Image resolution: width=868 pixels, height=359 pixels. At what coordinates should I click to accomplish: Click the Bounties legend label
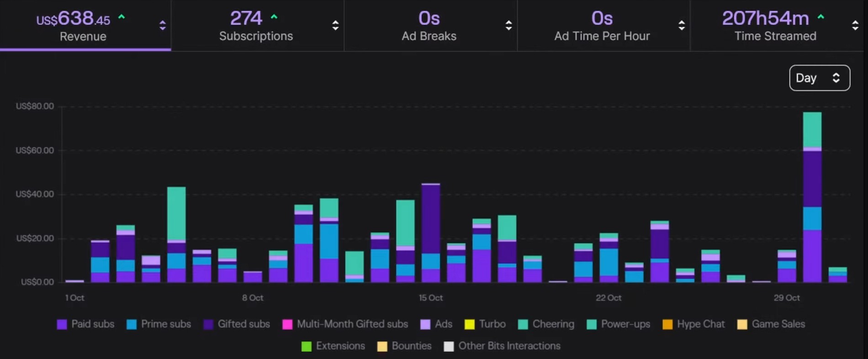coord(412,346)
